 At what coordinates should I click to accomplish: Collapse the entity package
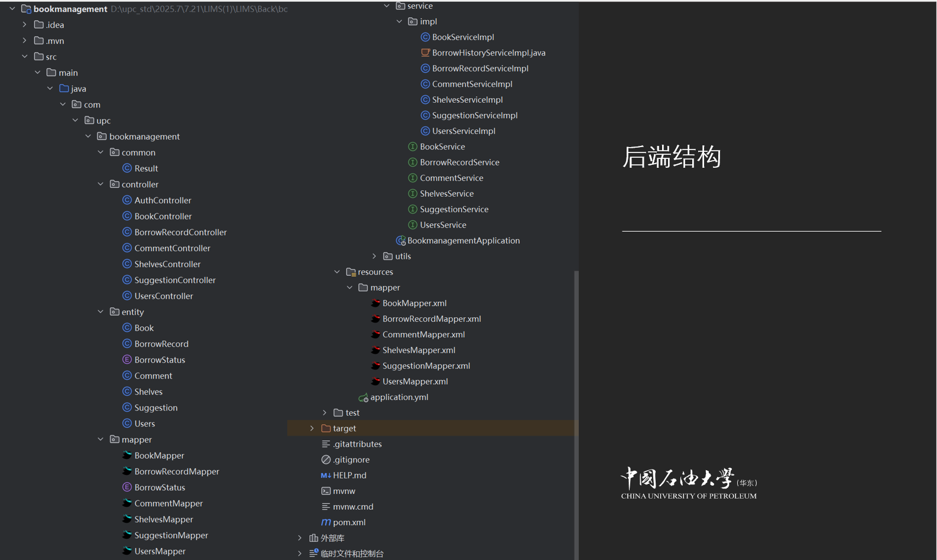[x=100, y=312]
